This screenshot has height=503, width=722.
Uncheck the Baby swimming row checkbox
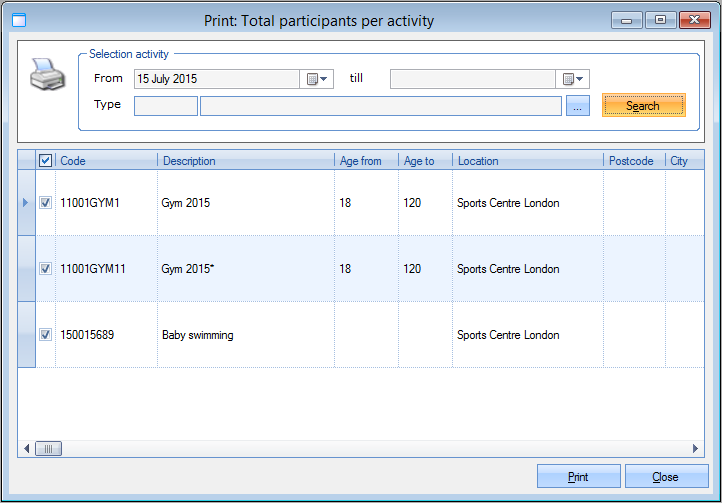tap(45, 335)
